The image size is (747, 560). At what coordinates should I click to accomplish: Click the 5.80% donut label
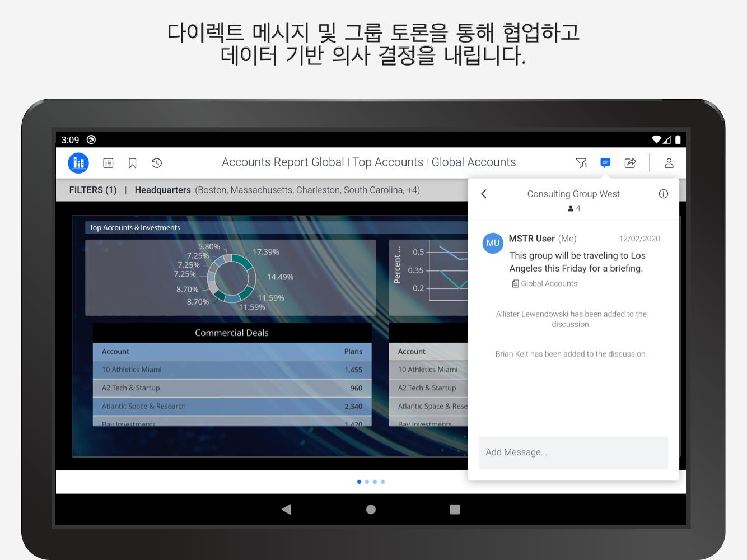click(x=209, y=246)
